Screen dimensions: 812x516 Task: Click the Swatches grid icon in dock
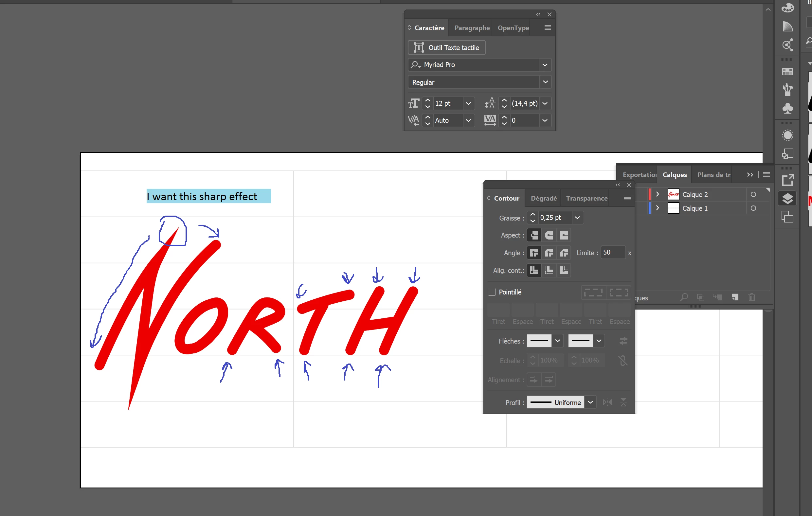coord(787,72)
